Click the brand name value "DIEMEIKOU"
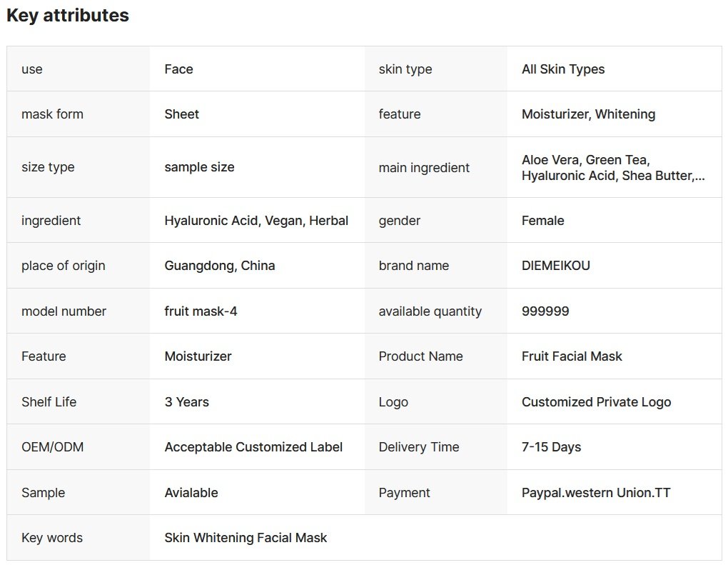Image resolution: width=728 pixels, height=565 pixels. (x=556, y=266)
